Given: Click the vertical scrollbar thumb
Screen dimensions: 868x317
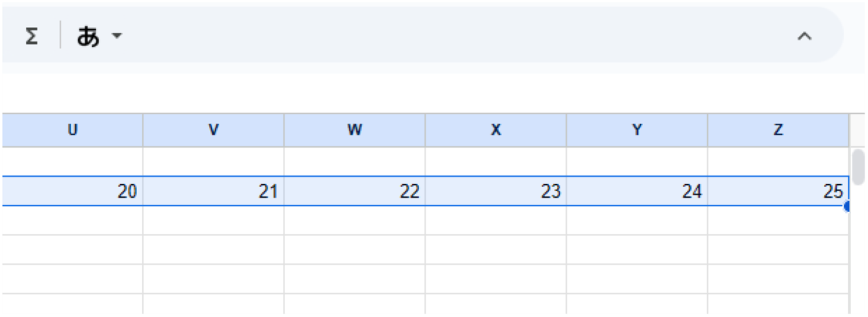Looking at the screenshot, I should pyautogui.click(x=859, y=164).
